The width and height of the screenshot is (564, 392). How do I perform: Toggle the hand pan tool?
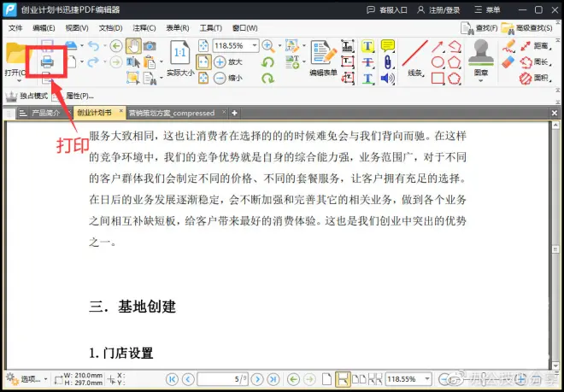tap(133, 45)
